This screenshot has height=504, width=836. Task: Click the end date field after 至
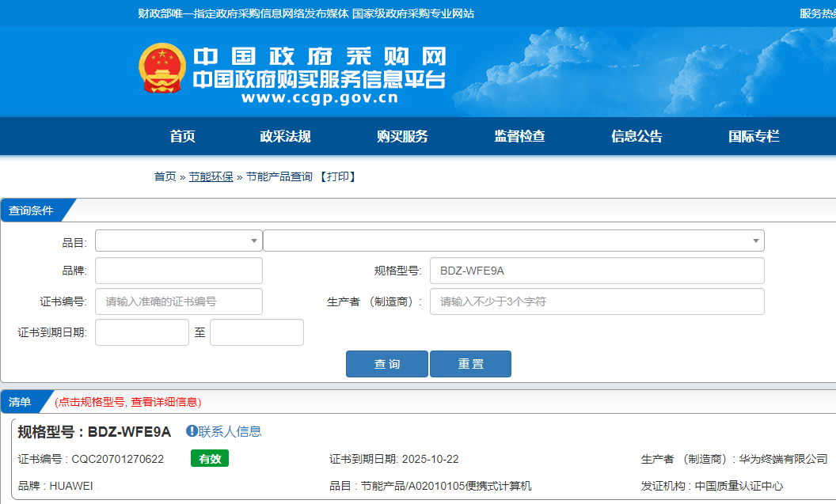coord(257,332)
